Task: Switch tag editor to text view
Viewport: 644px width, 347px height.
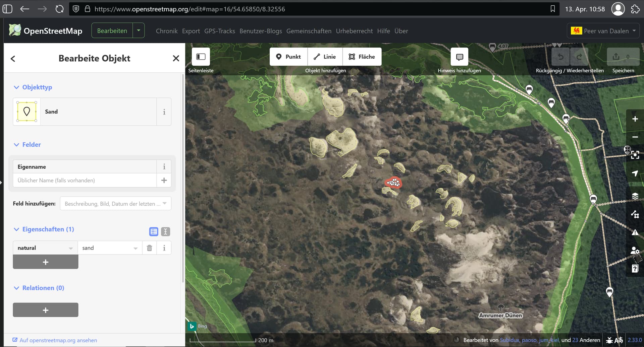Action: click(x=165, y=231)
